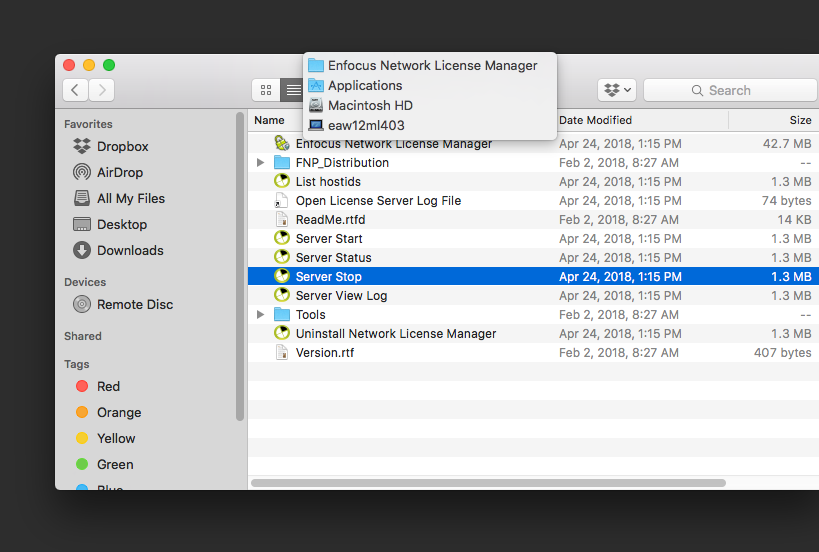Select the List hostids file name
Image resolution: width=819 pixels, height=552 pixels.
click(x=328, y=182)
